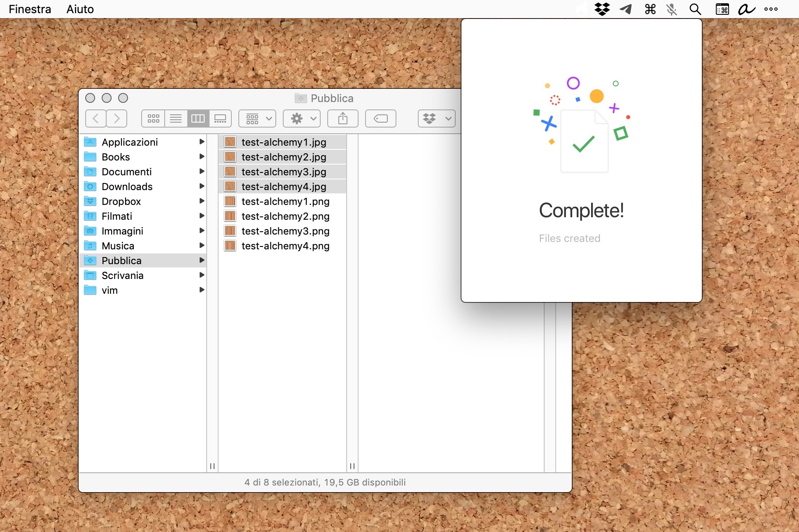Select column view button
Screen dimensions: 799x532
[x=198, y=118]
